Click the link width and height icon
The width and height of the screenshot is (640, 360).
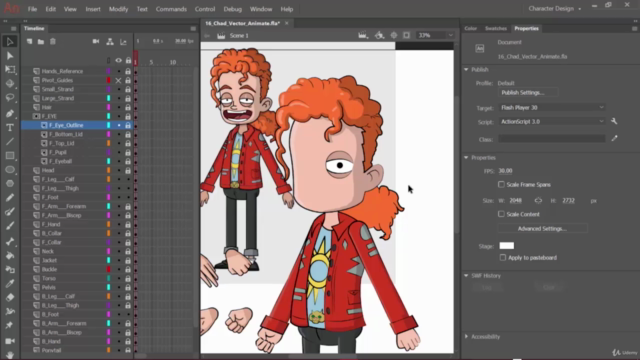pos(538,200)
